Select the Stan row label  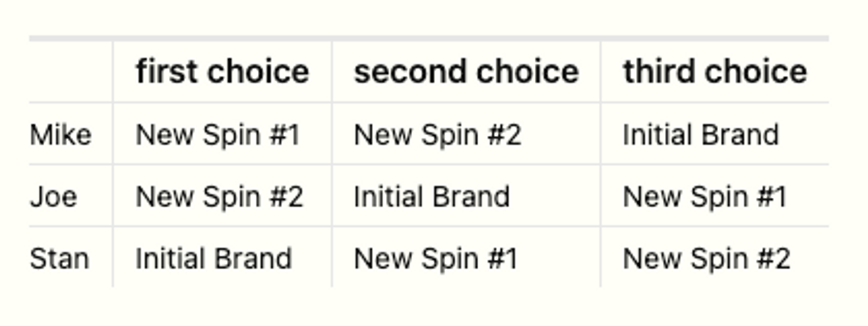[60, 259]
